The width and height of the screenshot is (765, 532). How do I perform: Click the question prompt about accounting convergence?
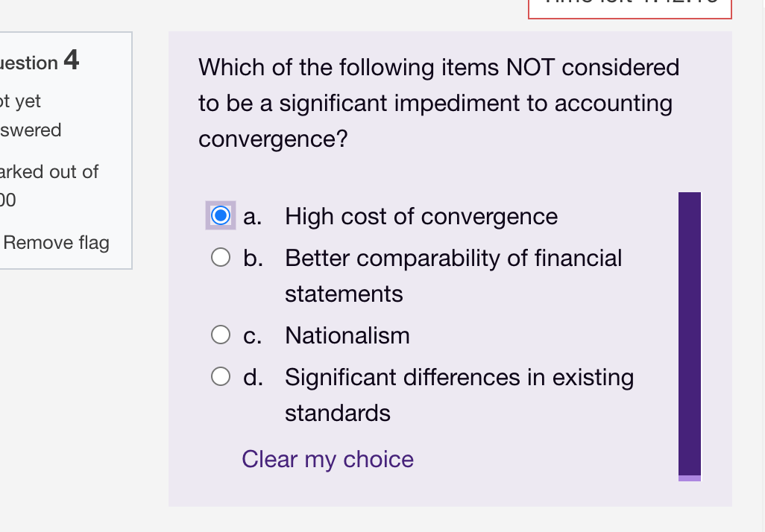click(438, 103)
